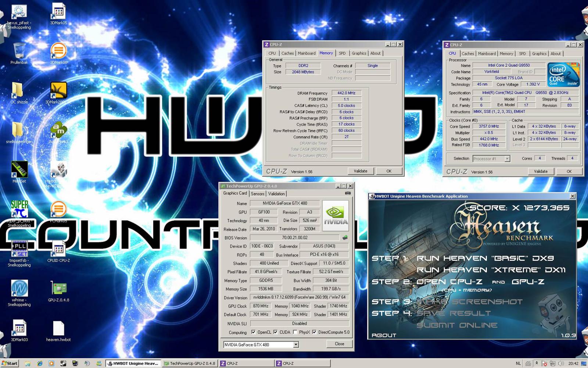Image resolution: width=588 pixels, height=368 pixels.
Task: Open the NVIDIA GeForce GTX 480 card dropdown
Action: (296, 345)
